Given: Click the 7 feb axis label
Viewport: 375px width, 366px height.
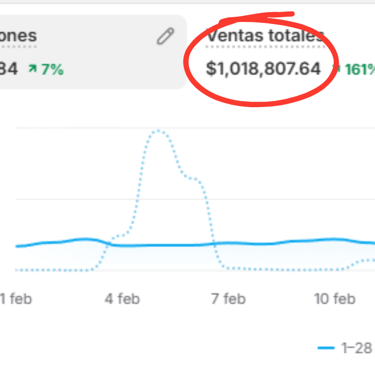Looking at the screenshot, I should click(229, 299).
